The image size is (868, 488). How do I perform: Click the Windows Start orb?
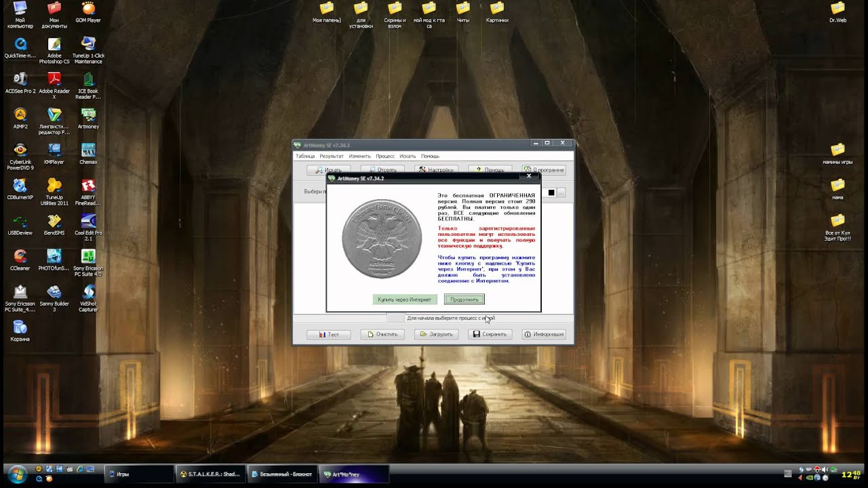tap(16, 474)
